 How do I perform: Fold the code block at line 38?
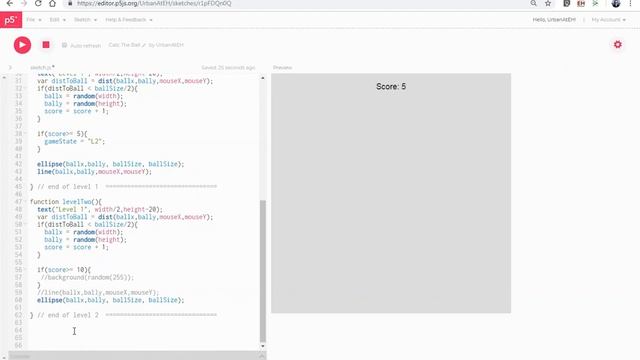[x=25, y=134]
